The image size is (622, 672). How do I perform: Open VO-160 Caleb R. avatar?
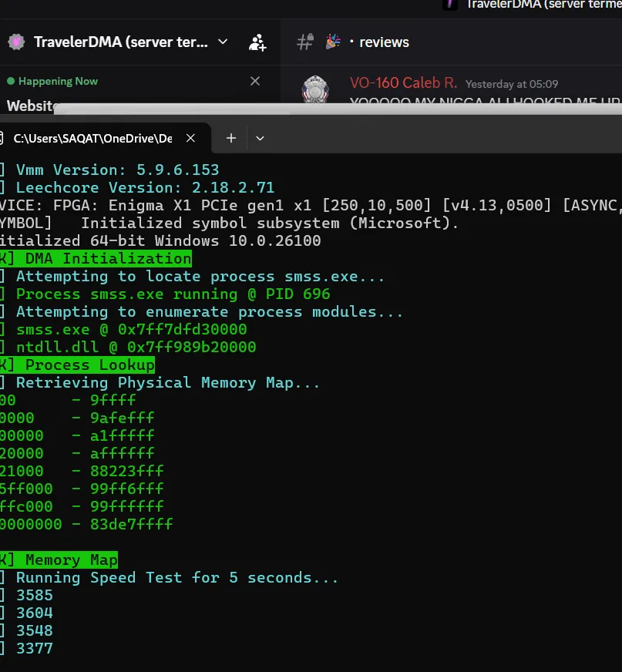[x=315, y=89]
